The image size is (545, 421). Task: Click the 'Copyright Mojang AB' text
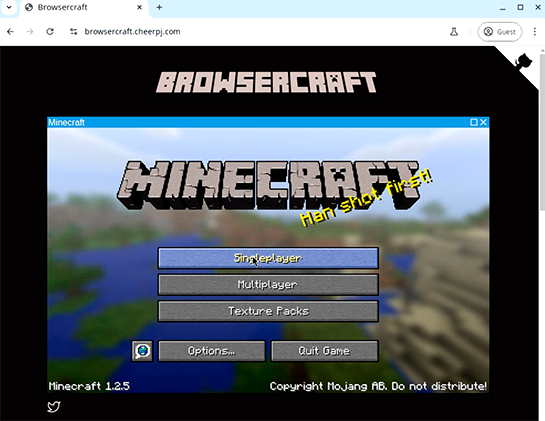click(x=328, y=386)
